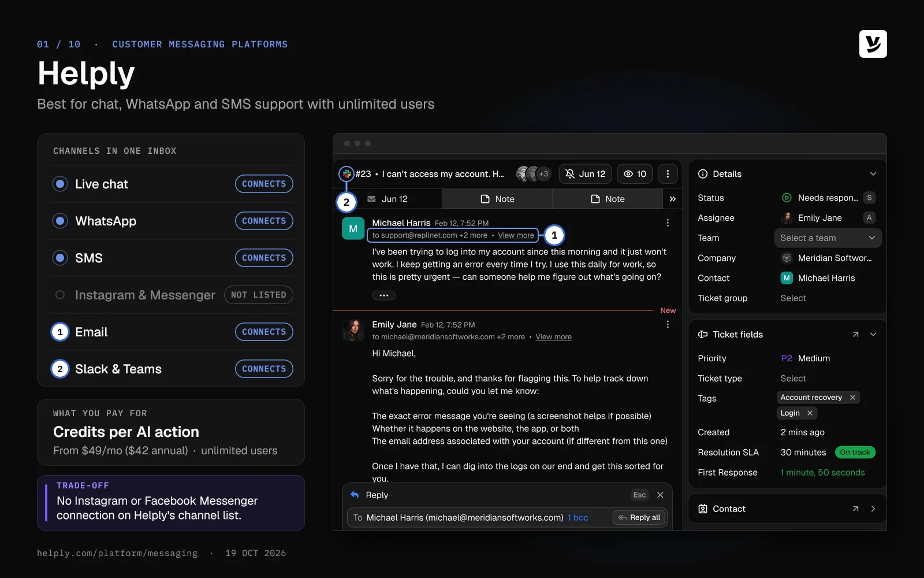Click the participant avatars with +3 badge
924x578 pixels.
point(533,174)
